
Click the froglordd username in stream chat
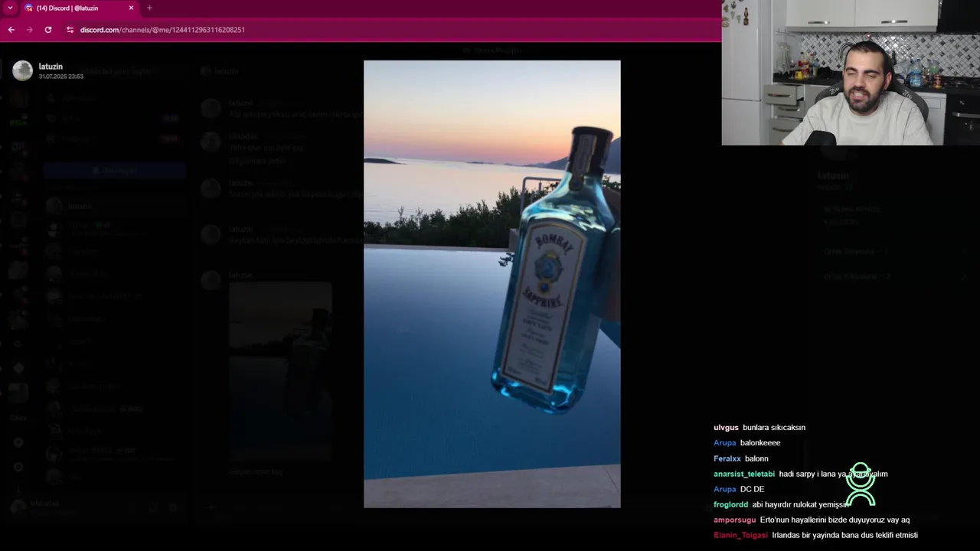point(731,504)
